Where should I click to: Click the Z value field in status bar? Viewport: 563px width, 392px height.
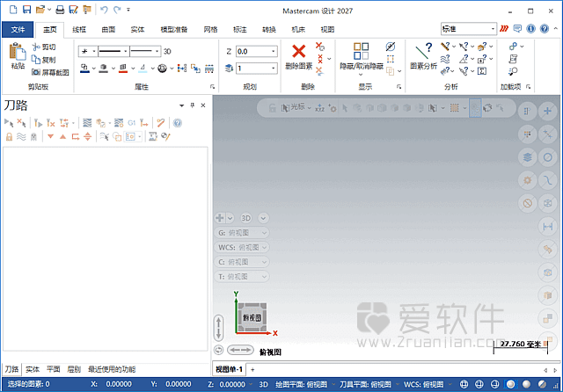232,384
